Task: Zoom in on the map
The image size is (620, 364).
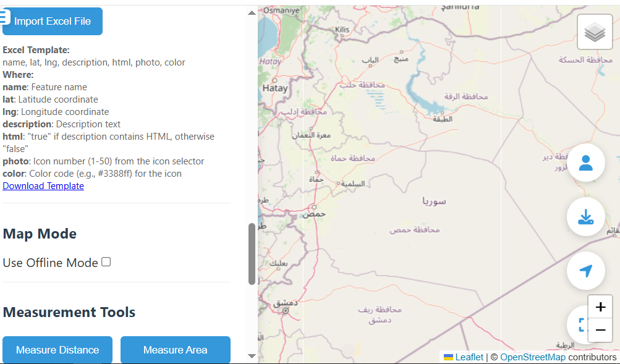Action: click(600, 308)
